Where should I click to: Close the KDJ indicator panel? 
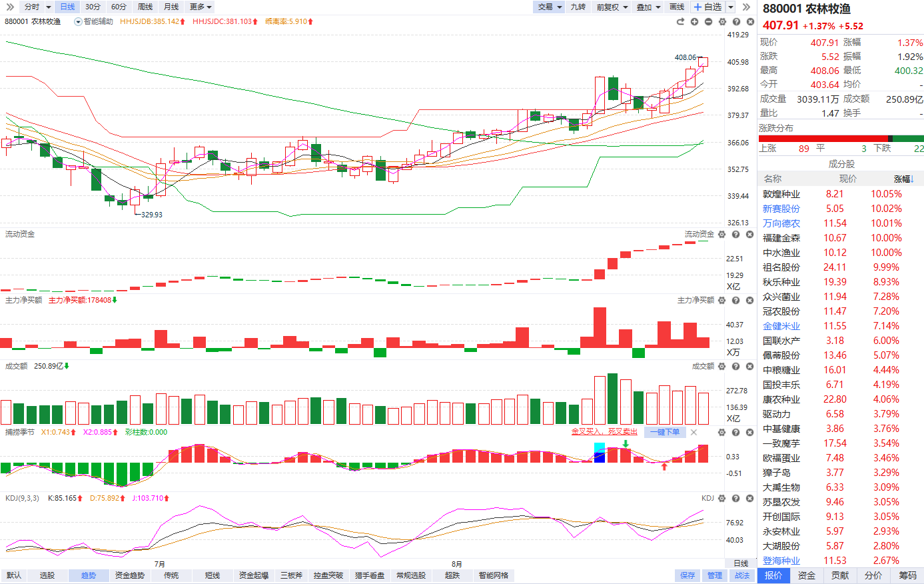749,498
